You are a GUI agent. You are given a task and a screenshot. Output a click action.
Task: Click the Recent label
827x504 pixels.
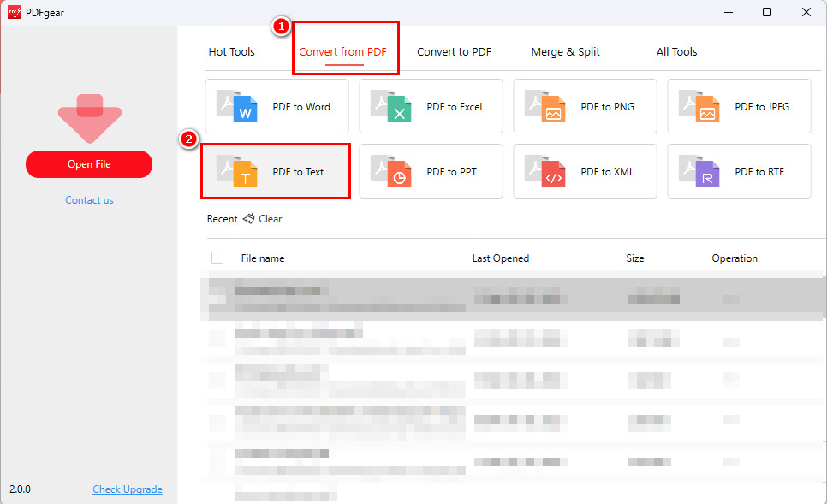coord(222,219)
